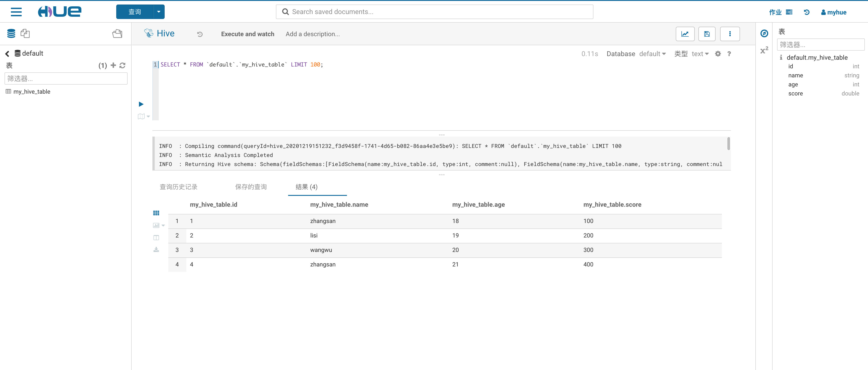The image size is (868, 370).
Task: Select the grid results view icon
Action: point(156,213)
